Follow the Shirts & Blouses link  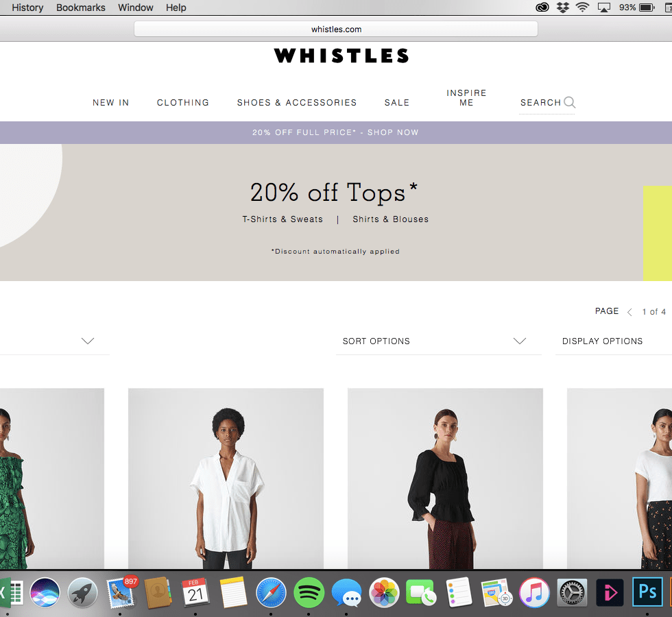coord(390,219)
